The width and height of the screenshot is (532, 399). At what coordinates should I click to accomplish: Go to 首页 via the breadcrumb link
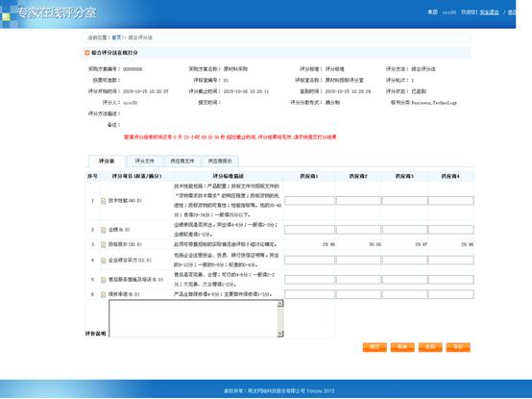116,37
